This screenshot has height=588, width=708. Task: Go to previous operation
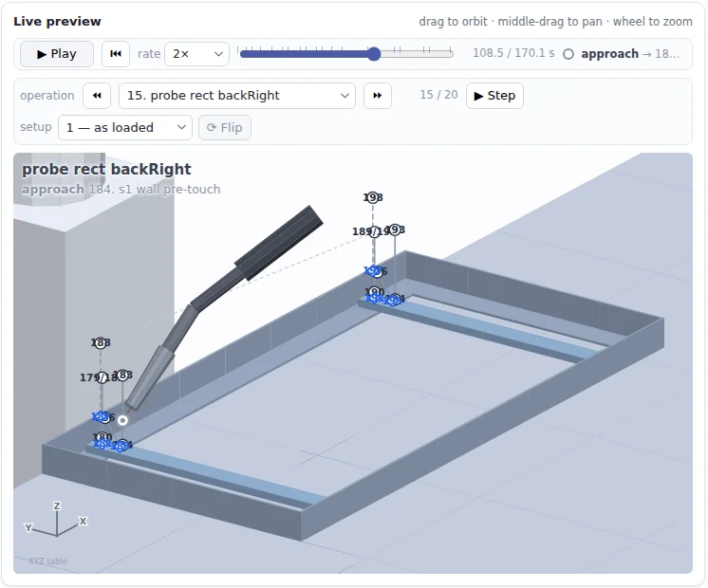coord(97,96)
